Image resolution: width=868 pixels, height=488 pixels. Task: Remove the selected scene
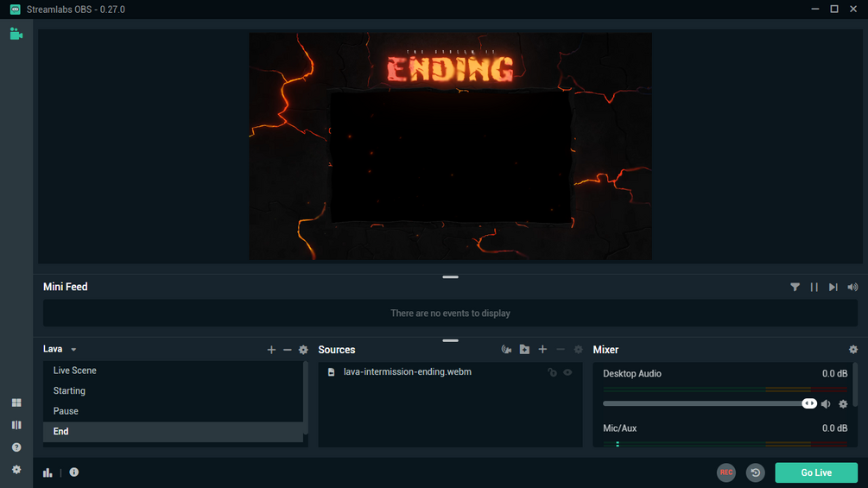[288, 350]
